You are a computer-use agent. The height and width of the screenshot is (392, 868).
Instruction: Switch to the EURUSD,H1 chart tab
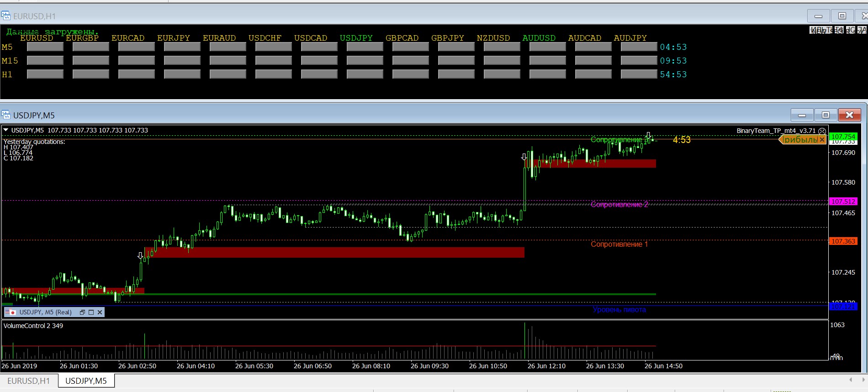pyautogui.click(x=28, y=381)
